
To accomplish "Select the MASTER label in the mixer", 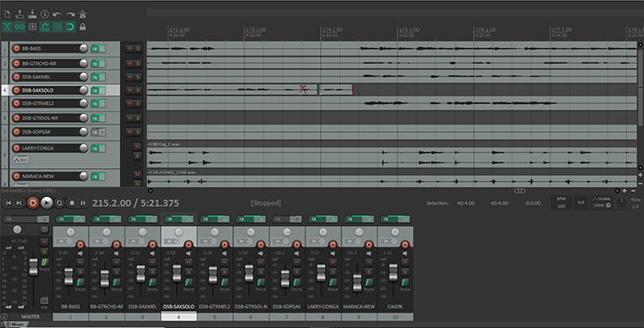I will pyautogui.click(x=30, y=317).
